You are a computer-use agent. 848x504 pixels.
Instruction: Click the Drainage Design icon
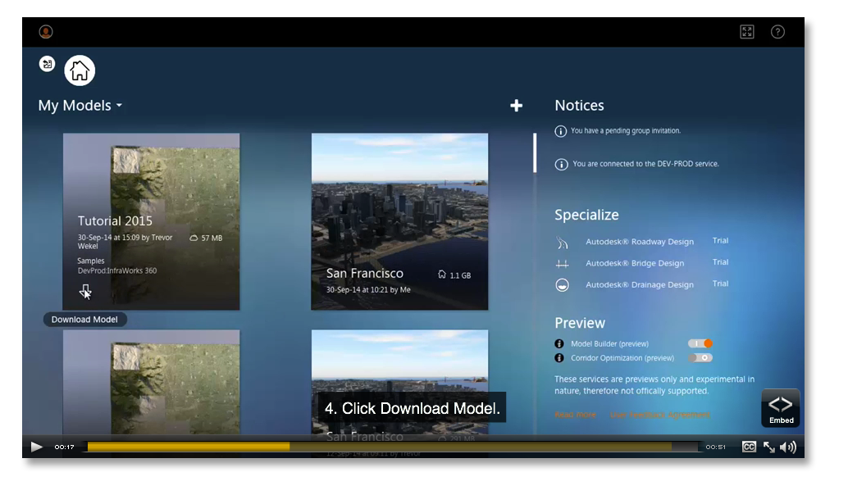562,284
